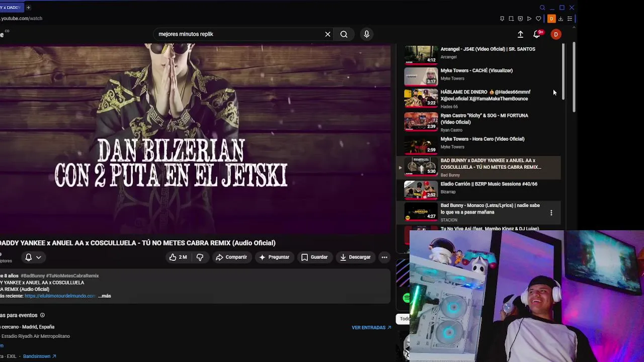Image resolution: width=644 pixels, height=362 pixels.
Task: Click the video player frame
Action: point(195,138)
